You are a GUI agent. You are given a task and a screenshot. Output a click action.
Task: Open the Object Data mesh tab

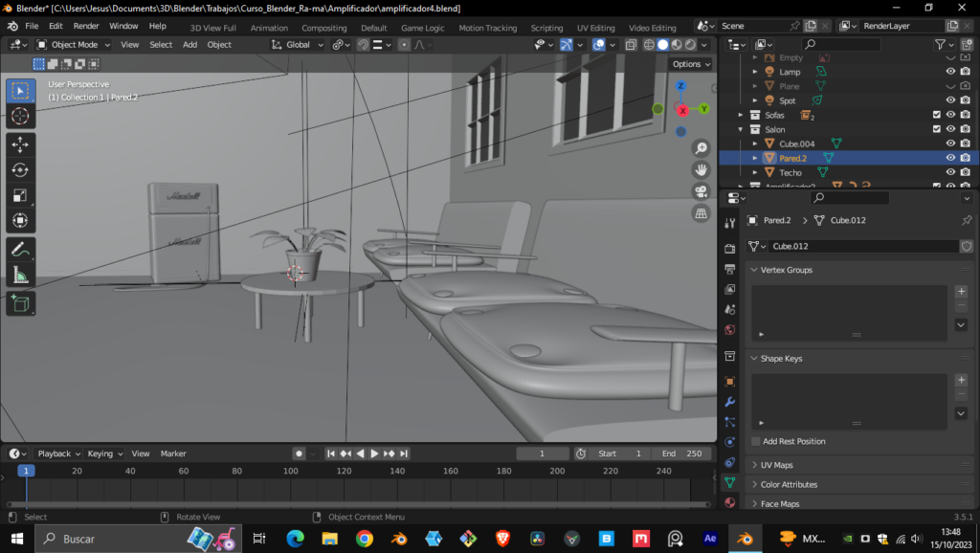(729, 482)
